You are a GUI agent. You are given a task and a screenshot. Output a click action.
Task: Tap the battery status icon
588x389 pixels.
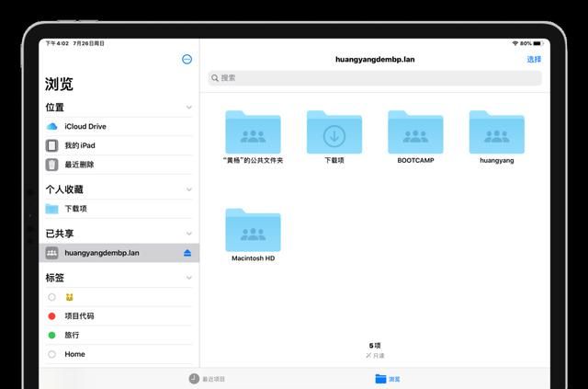pyautogui.click(x=537, y=43)
